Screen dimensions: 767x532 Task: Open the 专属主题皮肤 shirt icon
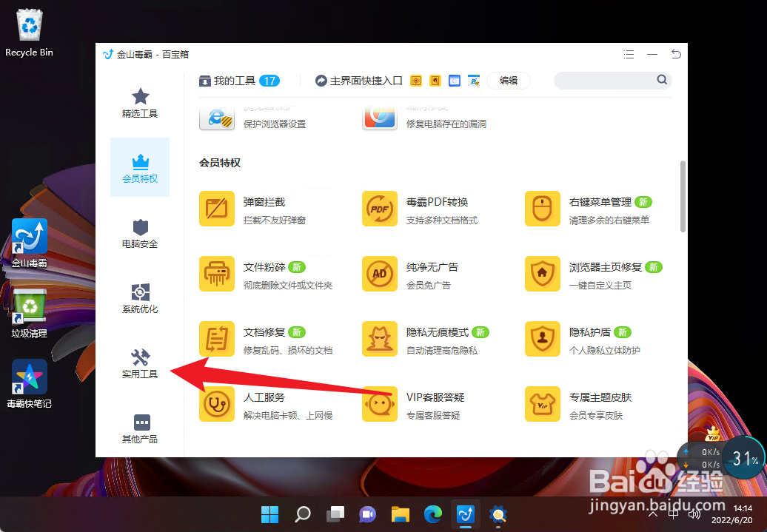coord(543,404)
